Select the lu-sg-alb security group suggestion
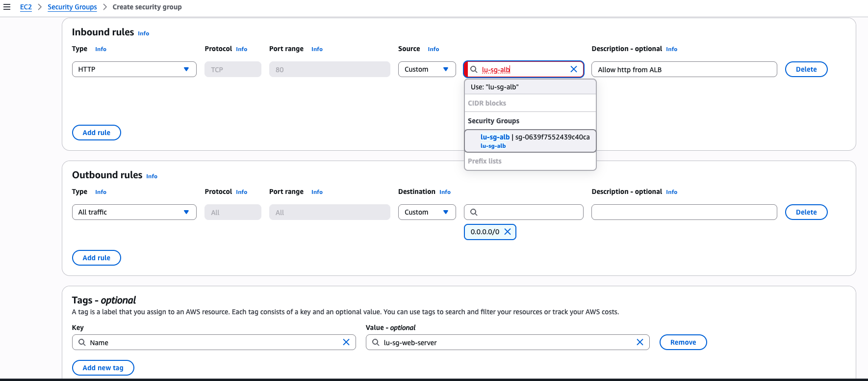The image size is (868, 381). pos(530,141)
